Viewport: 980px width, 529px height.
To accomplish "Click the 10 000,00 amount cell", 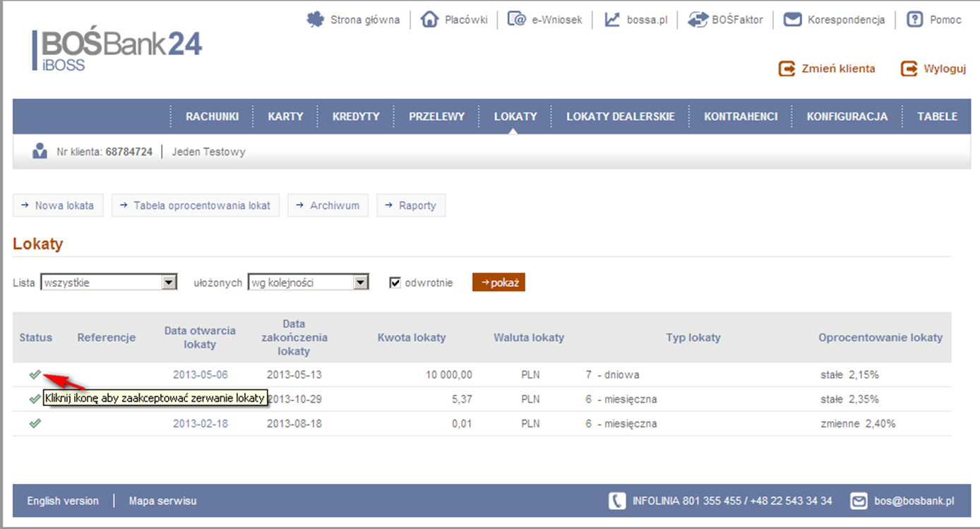I will [x=449, y=374].
